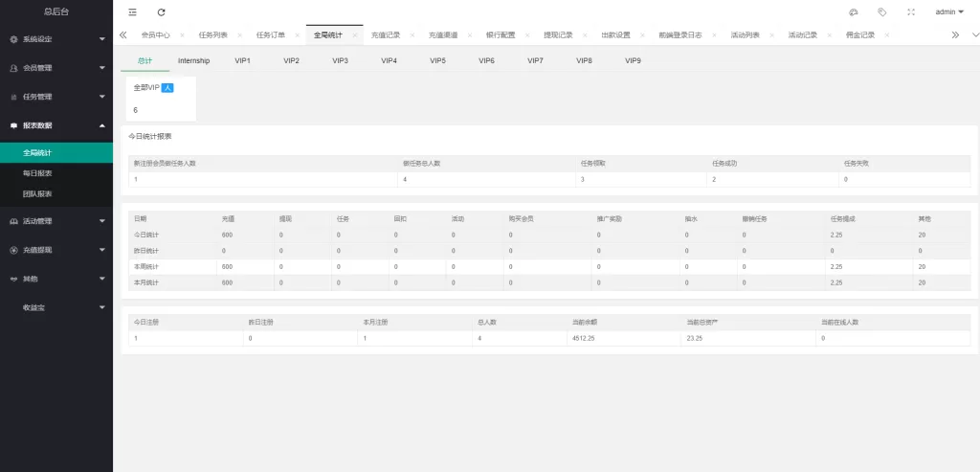Close the 活动记录 tab

coord(830,35)
